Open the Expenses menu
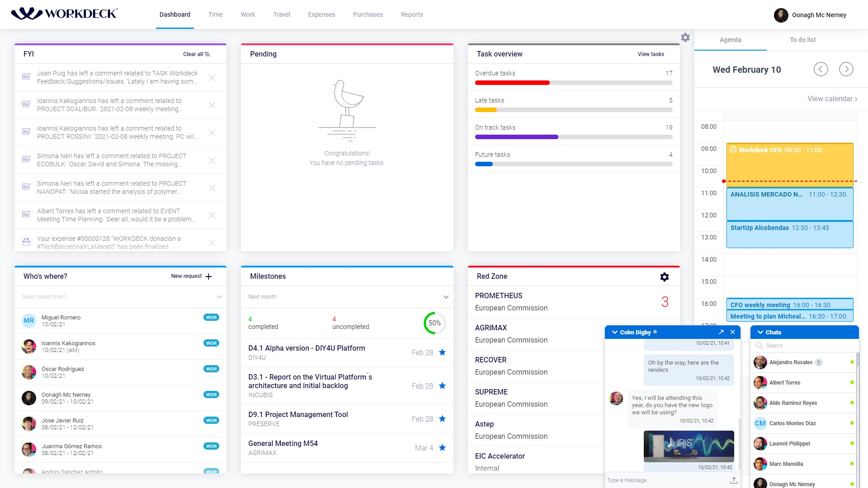 tap(321, 14)
